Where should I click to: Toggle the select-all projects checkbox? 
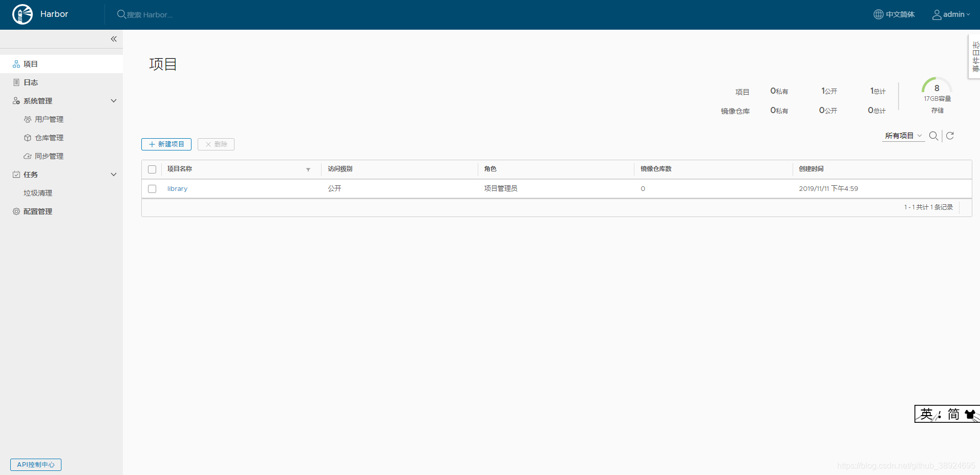152,169
